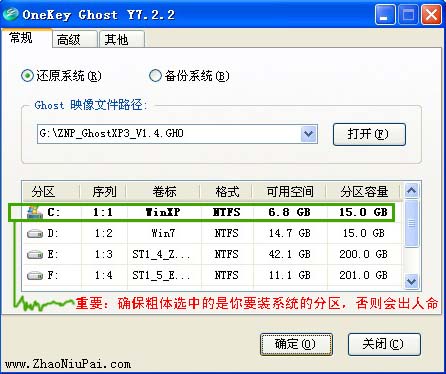
Task: Click the partition list scroll up arrow
Action: pos(412,191)
